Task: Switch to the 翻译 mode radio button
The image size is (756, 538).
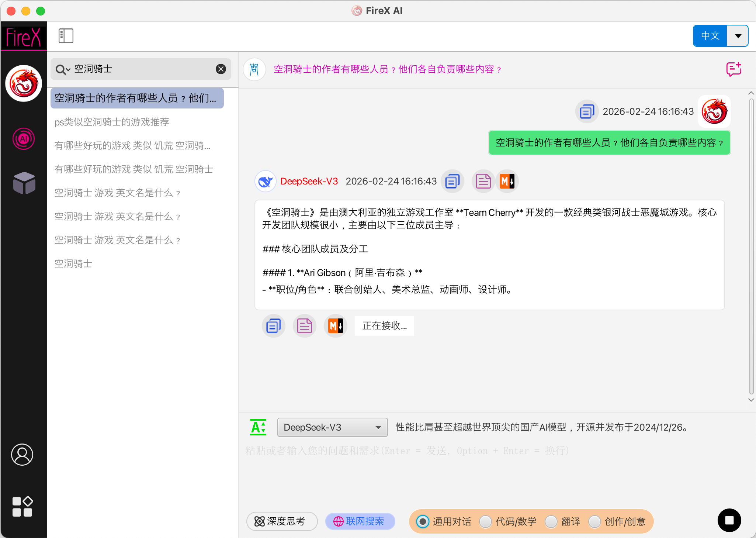Action: point(552,521)
